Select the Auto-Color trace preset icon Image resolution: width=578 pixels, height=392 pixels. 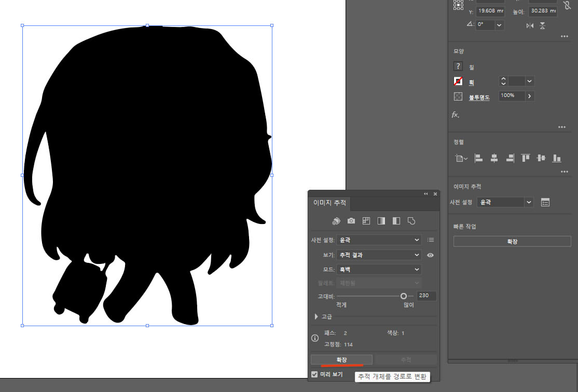click(336, 221)
